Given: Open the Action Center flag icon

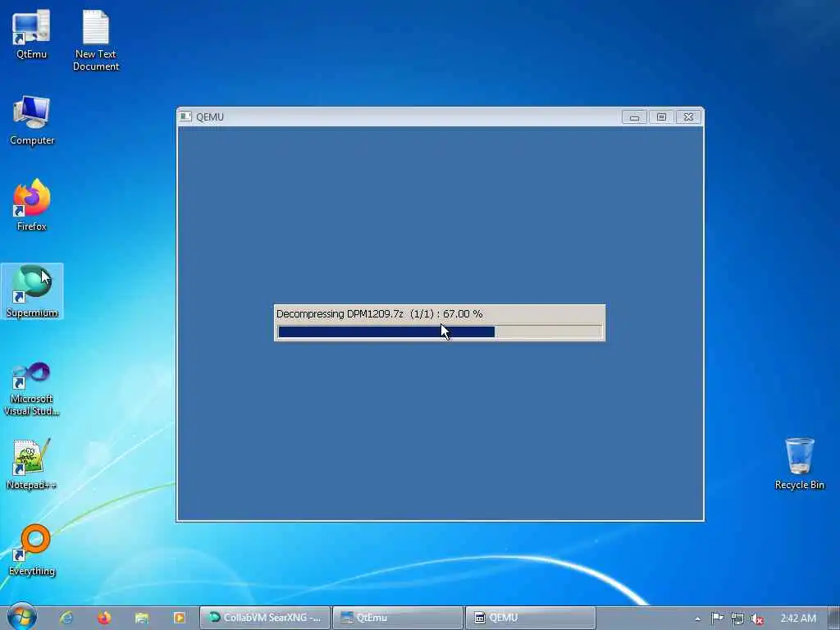Looking at the screenshot, I should pos(717,619).
